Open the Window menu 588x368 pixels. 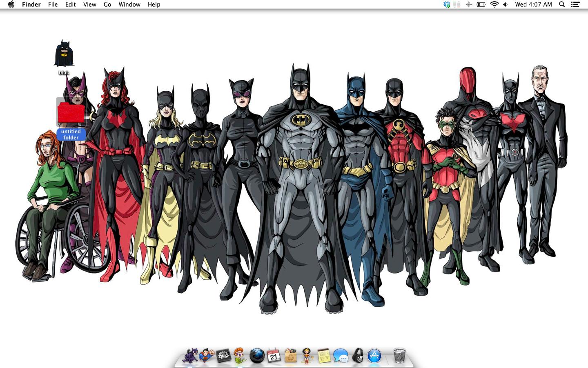129,4
